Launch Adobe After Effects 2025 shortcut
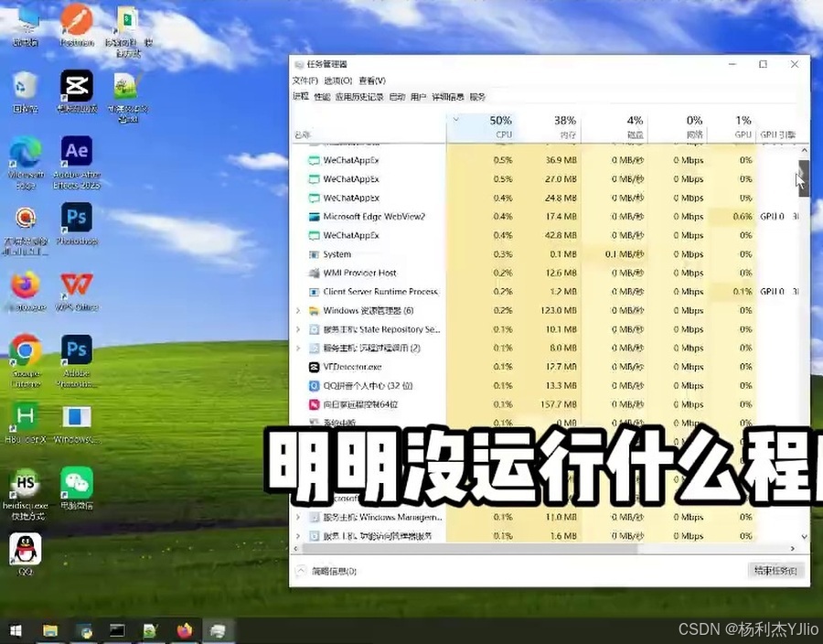 coord(77,162)
